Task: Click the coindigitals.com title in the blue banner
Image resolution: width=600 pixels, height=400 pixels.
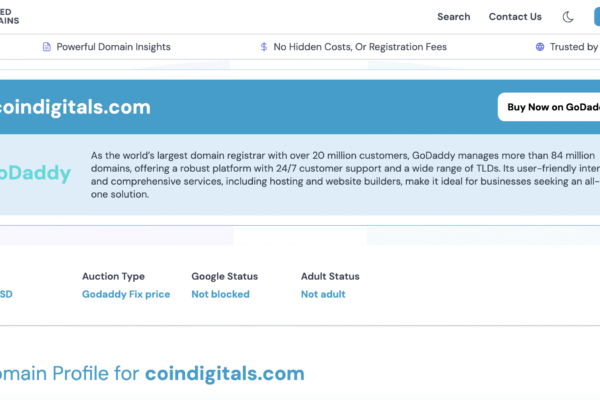Action: pos(75,107)
